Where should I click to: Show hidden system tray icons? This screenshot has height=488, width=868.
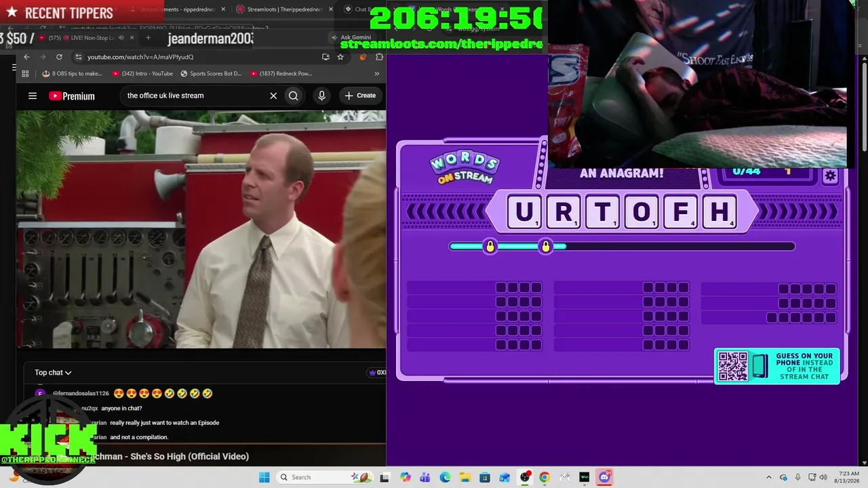point(768,477)
